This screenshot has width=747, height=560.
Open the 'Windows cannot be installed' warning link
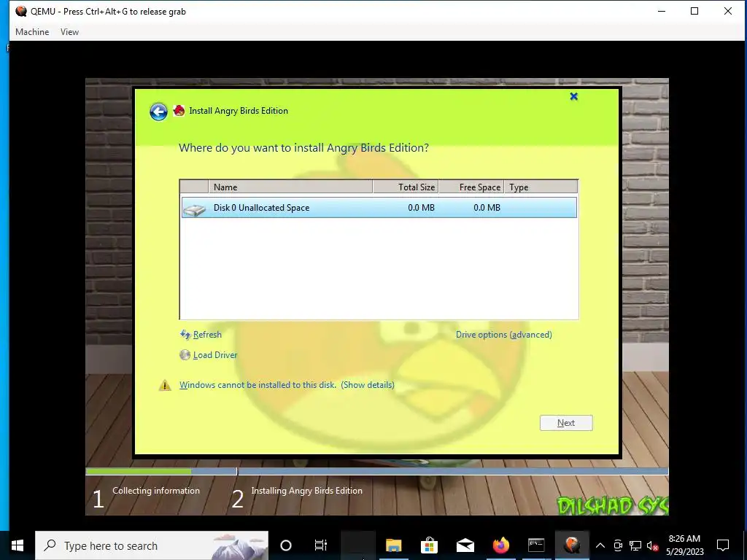[x=287, y=385]
